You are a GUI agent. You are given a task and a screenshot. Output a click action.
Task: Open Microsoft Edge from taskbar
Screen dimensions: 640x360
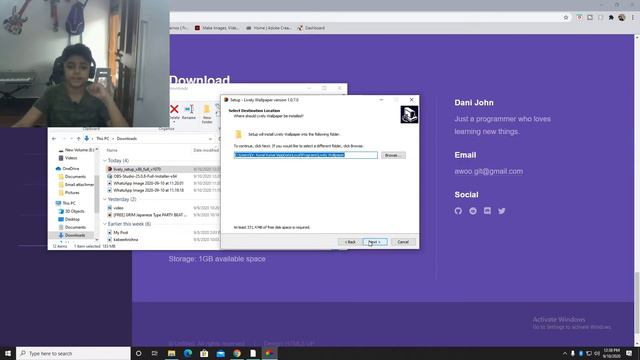[188, 353]
